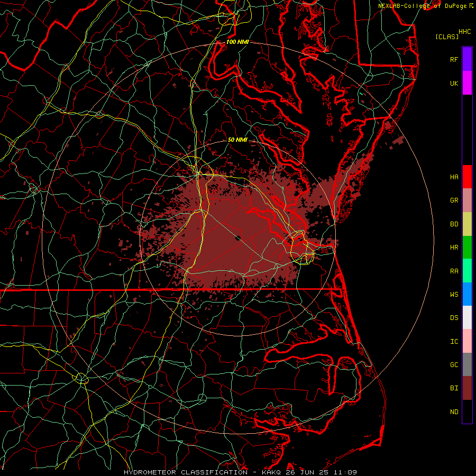The image size is (476, 476).
Task: Click the DS legend label
Action: [x=454, y=318]
